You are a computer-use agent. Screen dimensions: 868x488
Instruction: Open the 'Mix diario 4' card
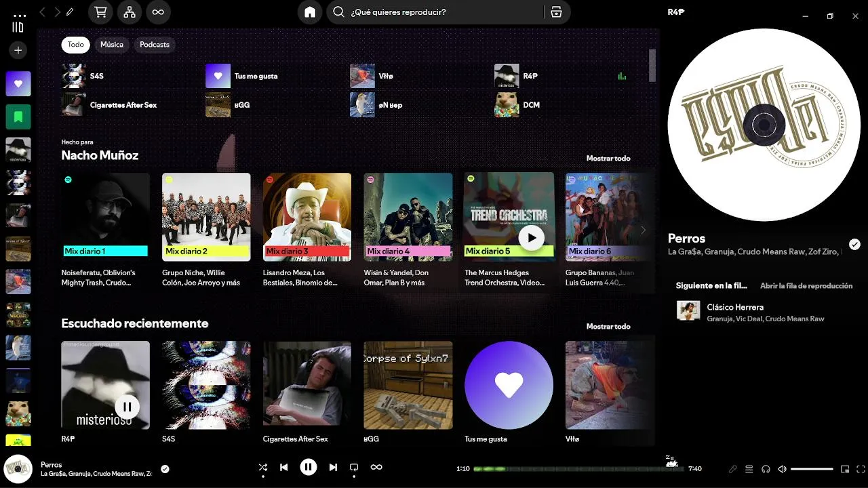tap(408, 230)
